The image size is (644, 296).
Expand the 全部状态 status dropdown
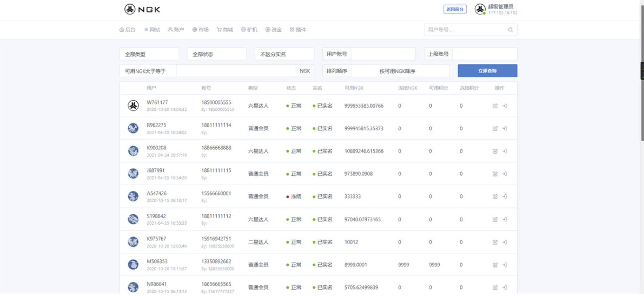(217, 54)
